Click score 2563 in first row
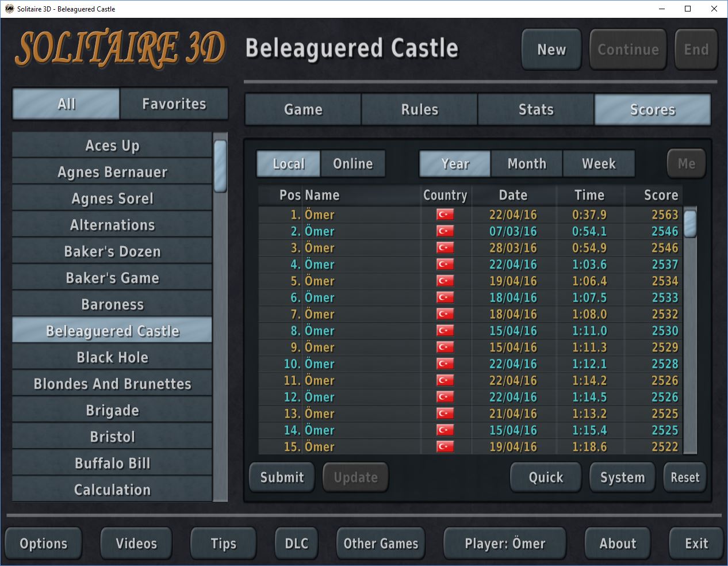 tap(665, 215)
